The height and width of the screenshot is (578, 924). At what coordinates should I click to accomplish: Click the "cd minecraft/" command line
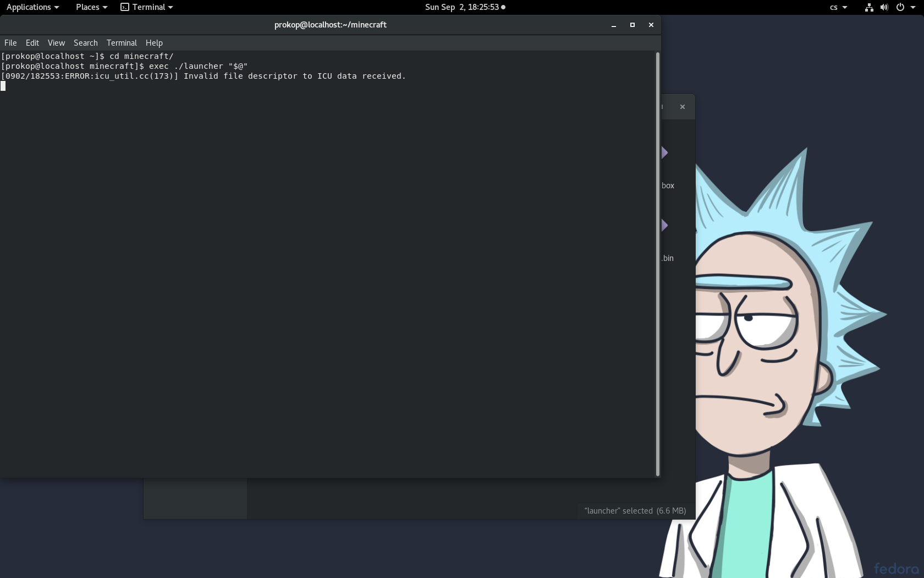coord(87,56)
